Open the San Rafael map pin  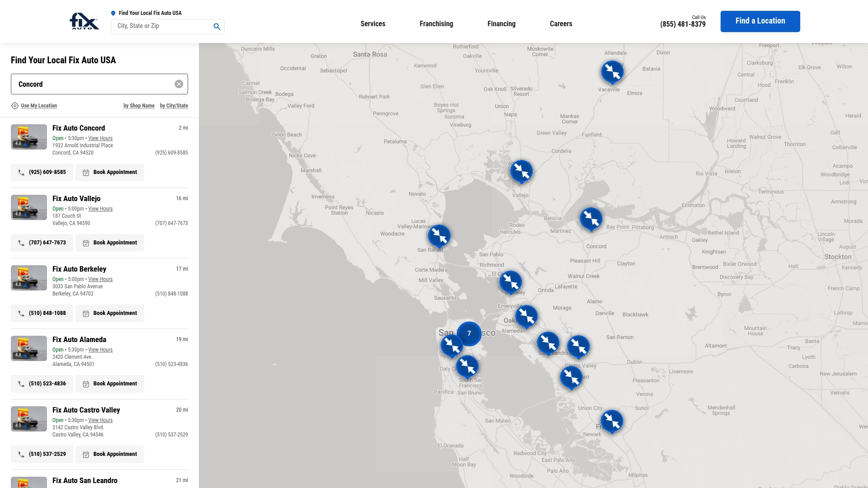(x=439, y=236)
